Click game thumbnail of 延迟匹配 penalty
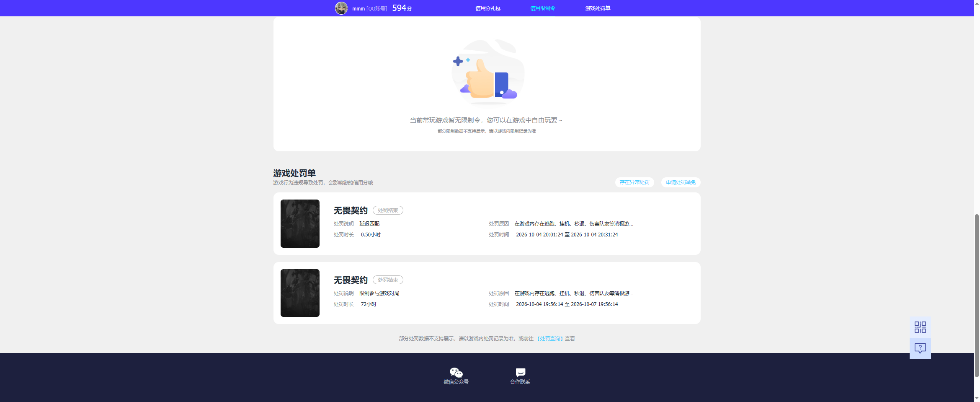The height and width of the screenshot is (402, 980). 300,223
